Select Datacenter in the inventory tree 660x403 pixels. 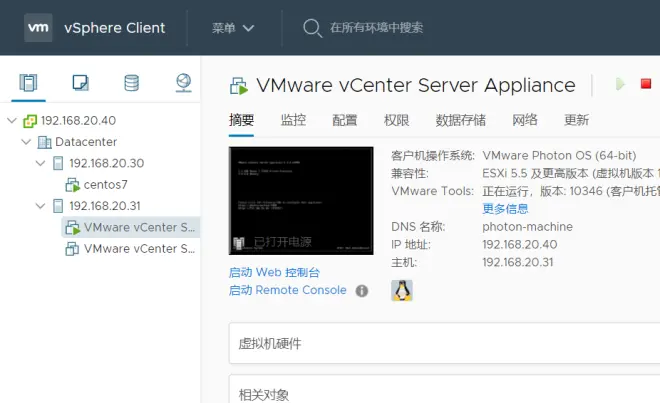(86, 142)
